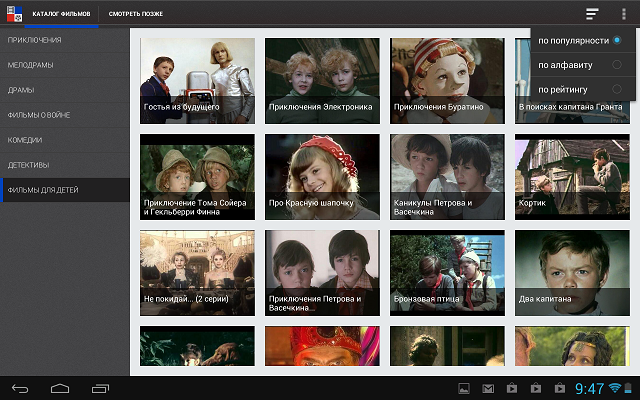
Task: Open the Приключения category
Action: (x=65, y=40)
